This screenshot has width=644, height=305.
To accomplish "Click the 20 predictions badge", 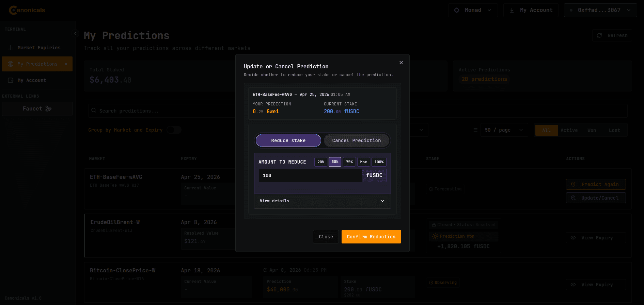I will click(x=484, y=79).
